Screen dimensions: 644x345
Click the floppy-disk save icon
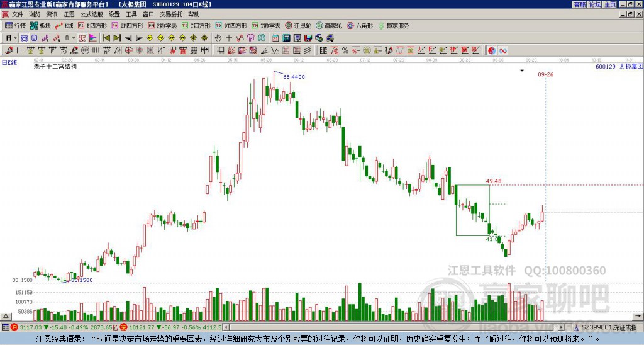pyautogui.click(x=308, y=38)
